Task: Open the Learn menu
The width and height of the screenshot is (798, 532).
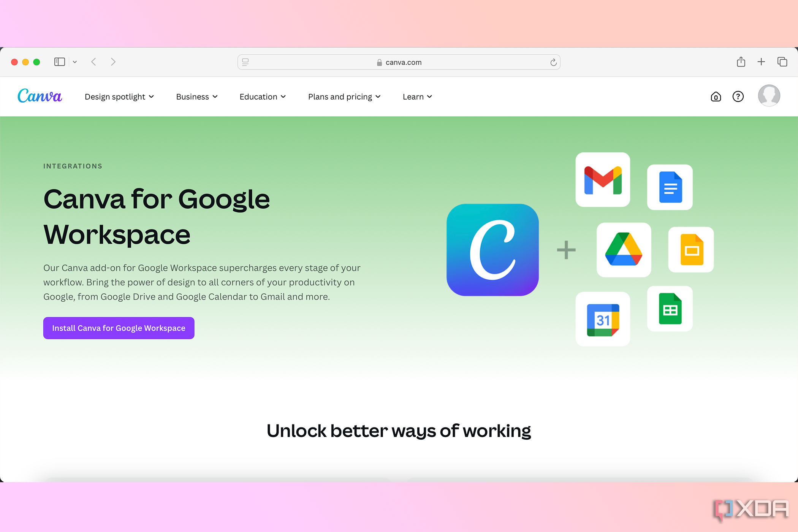Action: tap(416, 96)
